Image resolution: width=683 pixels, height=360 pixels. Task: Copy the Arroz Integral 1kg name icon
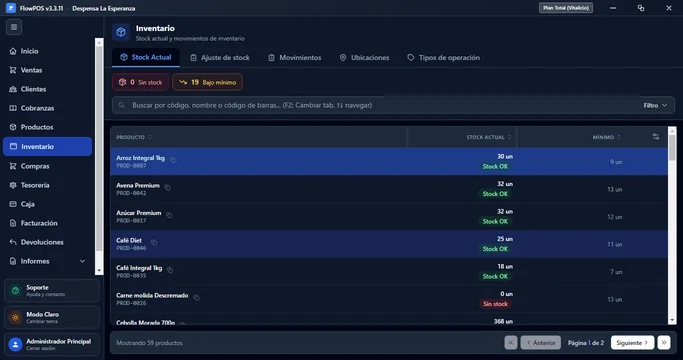point(173,160)
